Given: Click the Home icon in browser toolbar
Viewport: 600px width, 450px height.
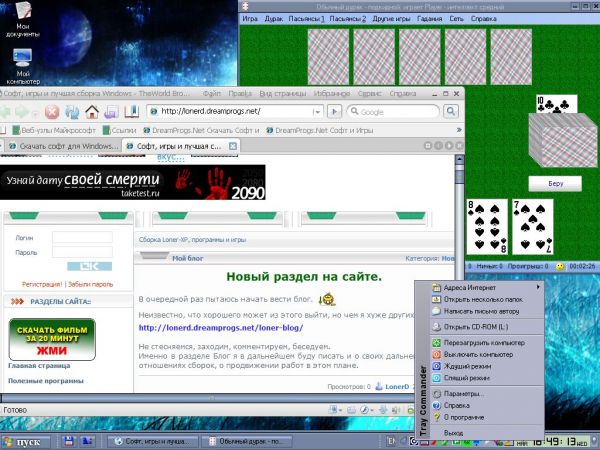Looking at the screenshot, I should click(x=91, y=111).
